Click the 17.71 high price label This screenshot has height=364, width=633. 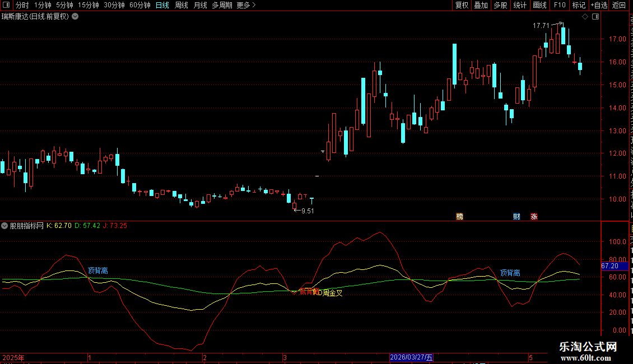coord(541,25)
